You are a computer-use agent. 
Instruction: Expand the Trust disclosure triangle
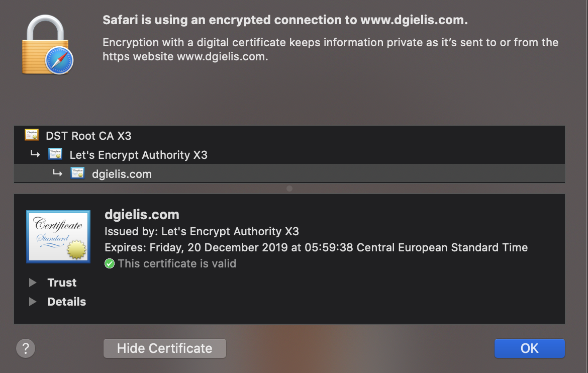(x=33, y=283)
